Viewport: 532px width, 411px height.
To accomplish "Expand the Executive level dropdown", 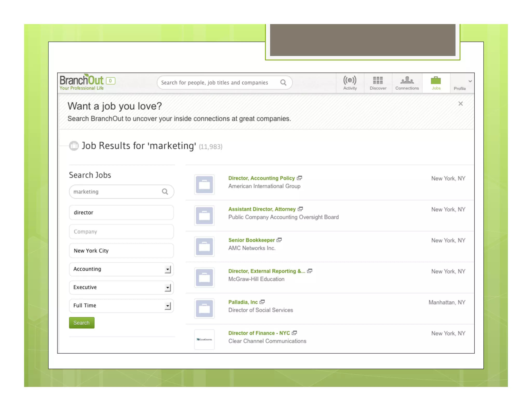I will (x=168, y=288).
